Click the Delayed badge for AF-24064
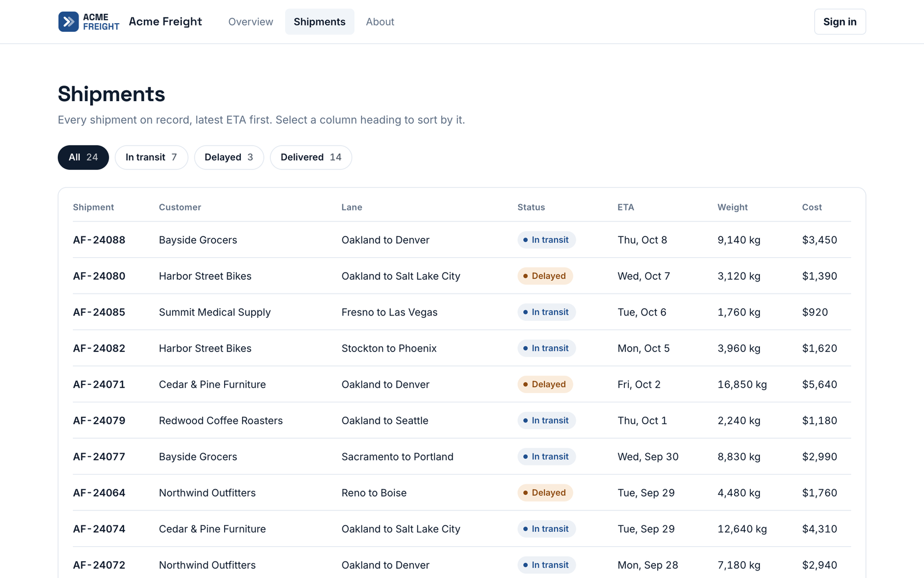The width and height of the screenshot is (924, 578). point(545,493)
